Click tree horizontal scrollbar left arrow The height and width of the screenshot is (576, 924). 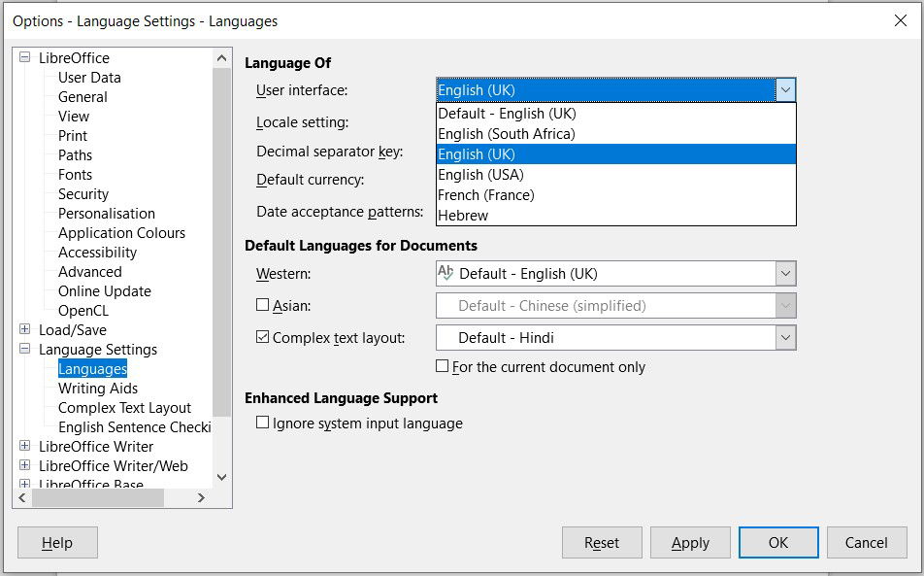22,497
